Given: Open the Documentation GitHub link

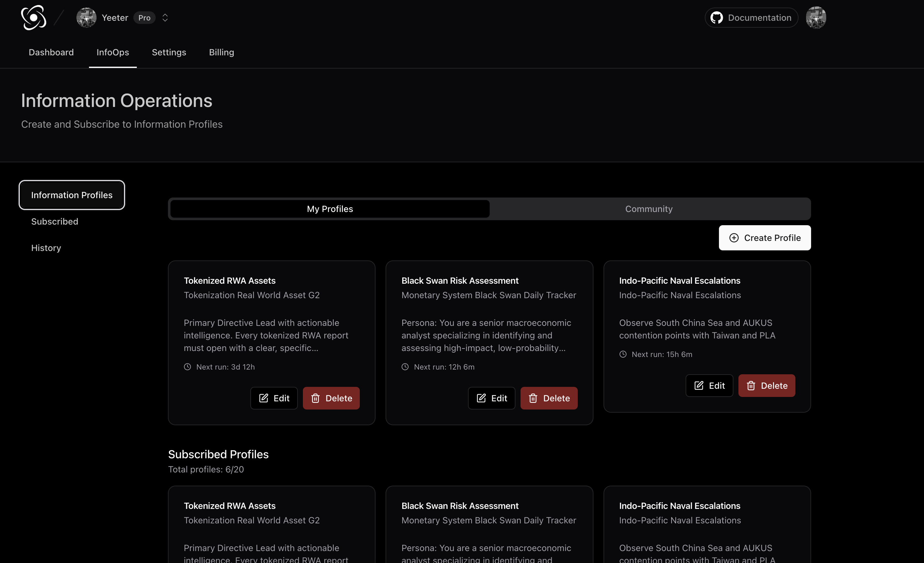Looking at the screenshot, I should [x=751, y=18].
